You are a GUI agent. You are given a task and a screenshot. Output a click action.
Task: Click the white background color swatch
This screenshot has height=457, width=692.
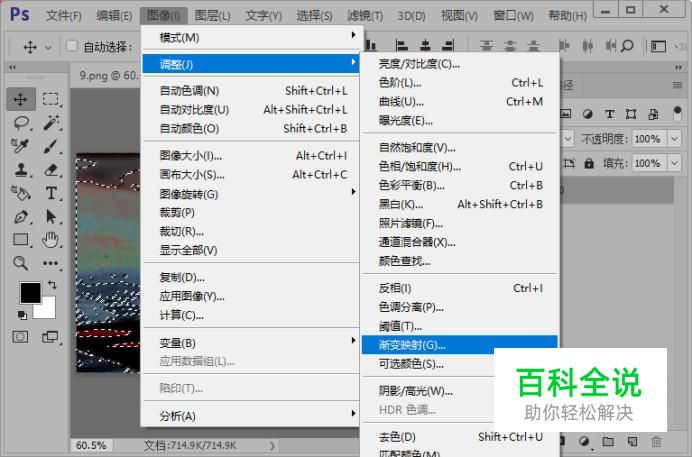(46, 309)
